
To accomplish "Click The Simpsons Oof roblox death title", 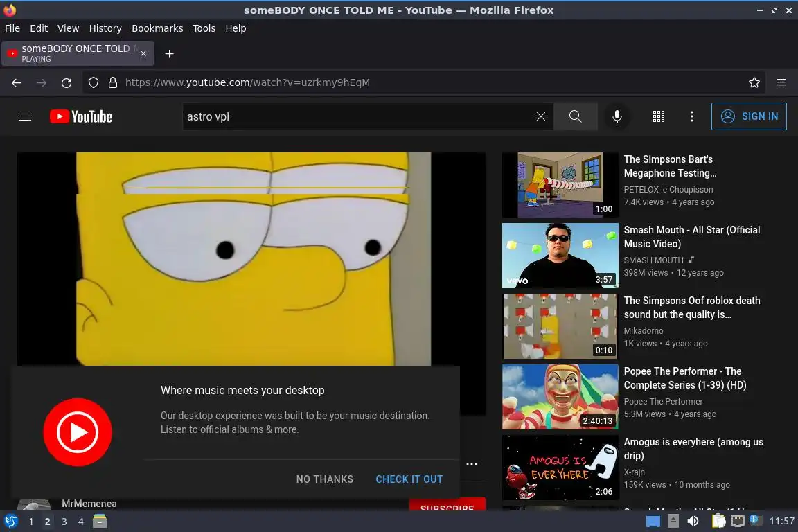I will coord(692,308).
